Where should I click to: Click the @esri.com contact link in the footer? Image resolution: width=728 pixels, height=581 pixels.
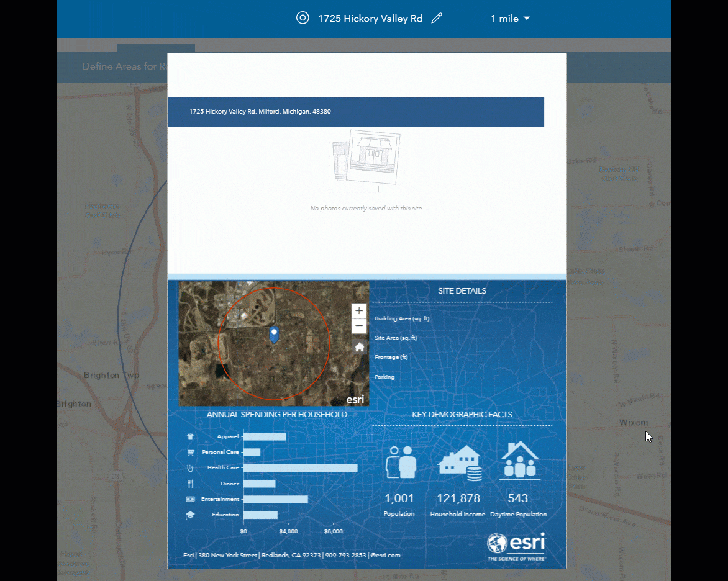pos(384,555)
